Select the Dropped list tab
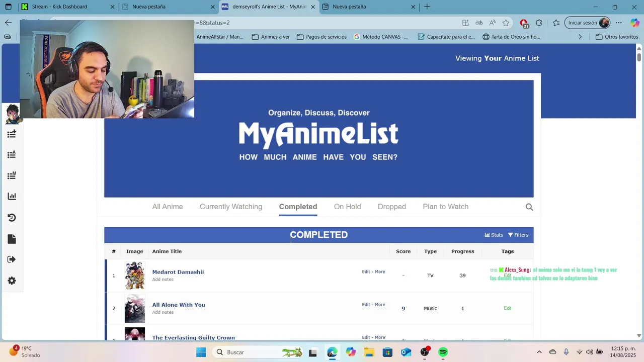 tap(392, 207)
